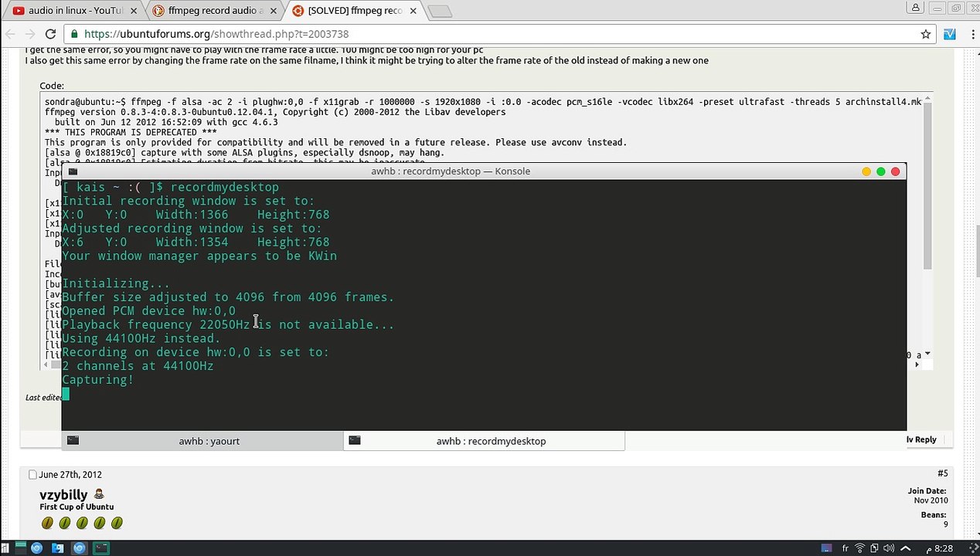This screenshot has height=556, width=980.
Task: Click the 'recordmydesktop' command text in terminal
Action: (225, 187)
